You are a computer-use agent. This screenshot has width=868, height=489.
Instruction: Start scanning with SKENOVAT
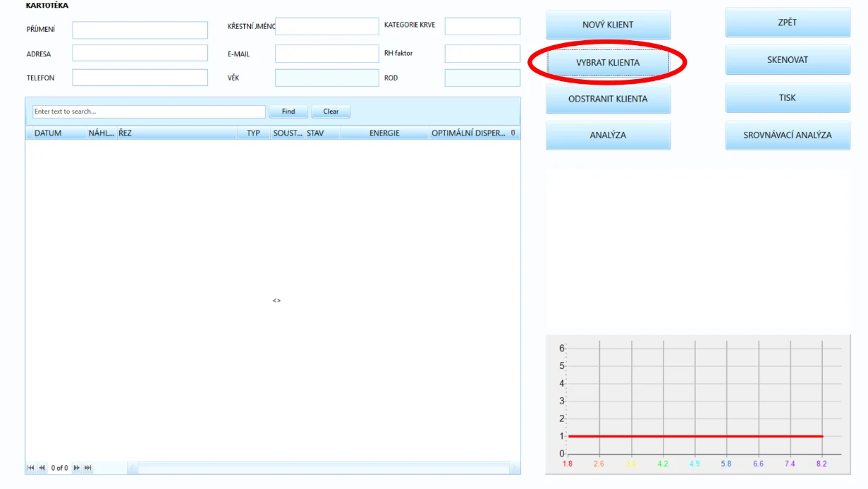click(x=788, y=60)
